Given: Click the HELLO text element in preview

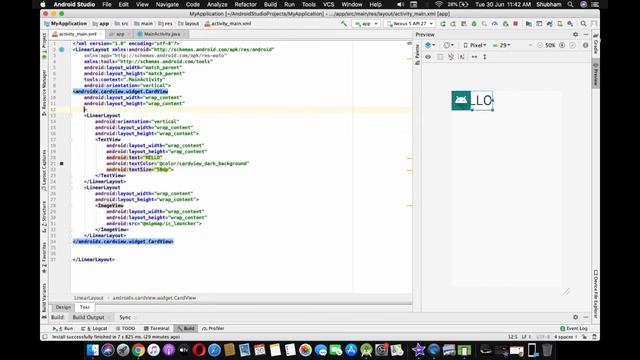Looking at the screenshot, I should 482,100.
